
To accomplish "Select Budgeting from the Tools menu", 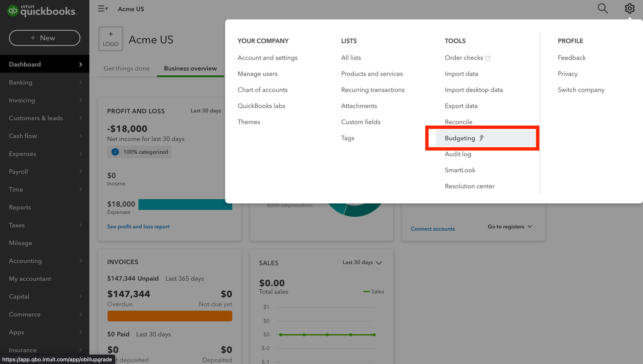I will click(460, 138).
